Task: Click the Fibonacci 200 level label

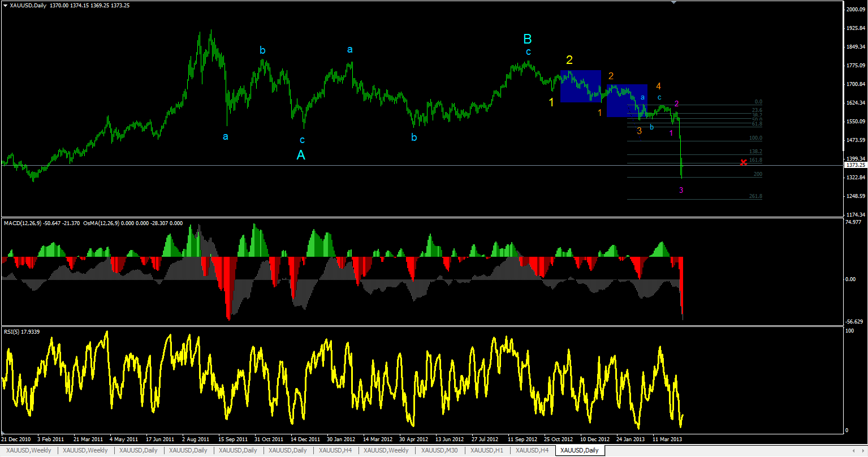Action: pyautogui.click(x=758, y=174)
